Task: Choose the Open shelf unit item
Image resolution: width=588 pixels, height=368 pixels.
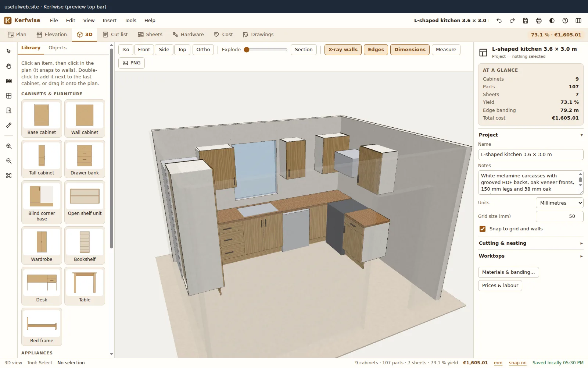Action: pos(85,202)
